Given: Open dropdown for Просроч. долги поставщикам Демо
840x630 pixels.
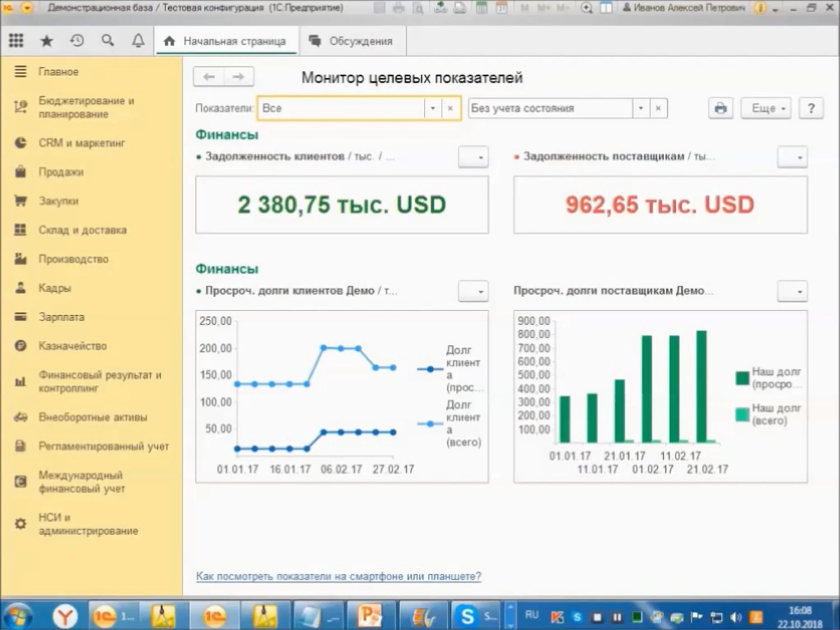Looking at the screenshot, I should pos(792,291).
